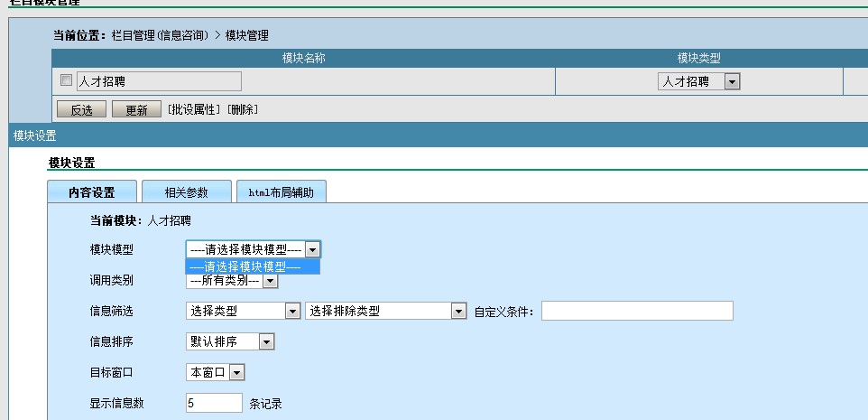Open the html布局辅助 tab
This screenshot has height=420, width=868.
[281, 192]
